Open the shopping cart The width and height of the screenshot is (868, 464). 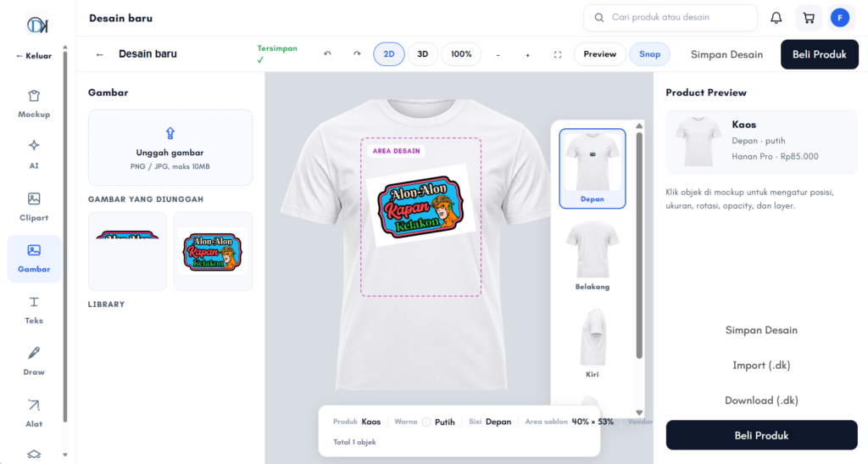(808, 18)
